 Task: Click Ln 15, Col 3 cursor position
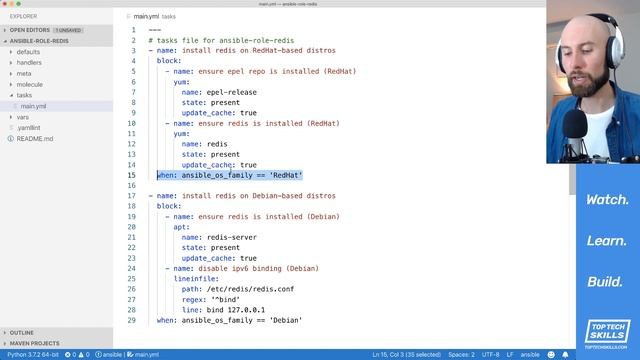tap(407, 355)
